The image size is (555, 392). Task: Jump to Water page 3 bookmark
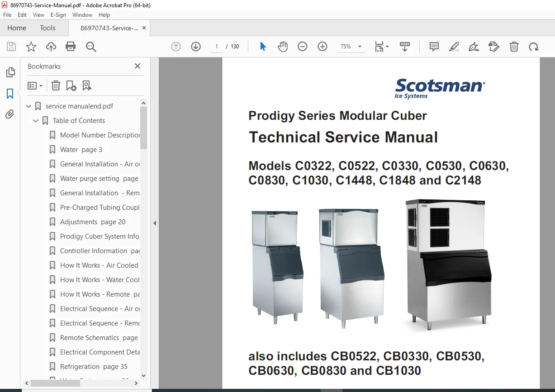(x=81, y=150)
